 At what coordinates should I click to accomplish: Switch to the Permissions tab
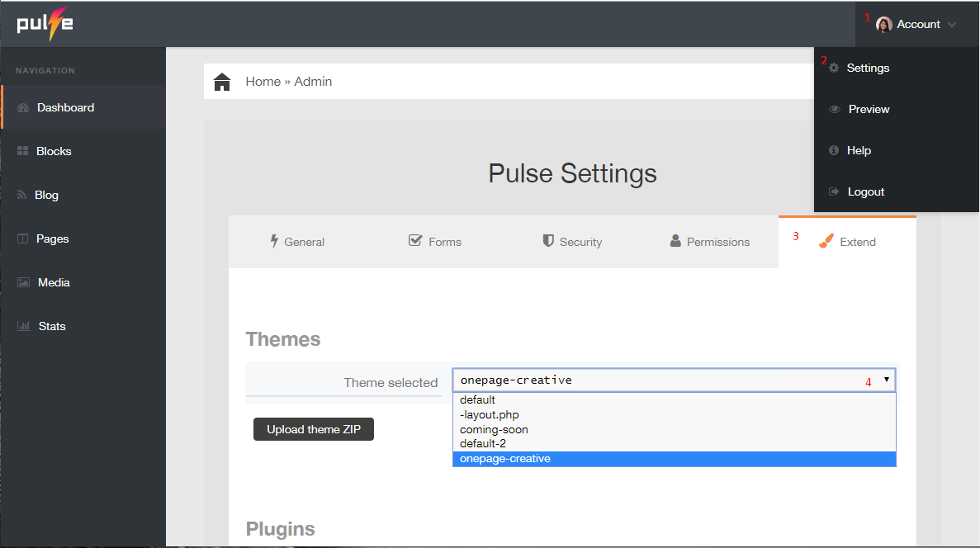[710, 242]
